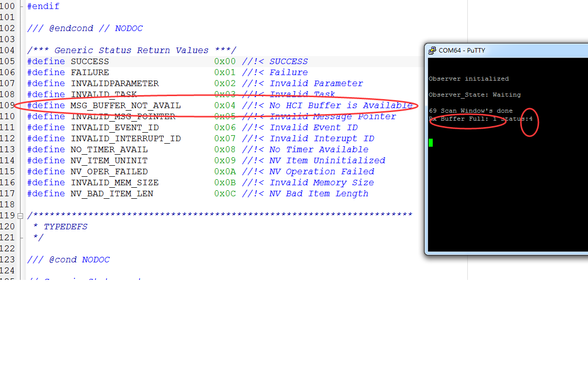Click the '/// @endcond // NODOC' comment
Viewport: 588px width, 378px height.
85,29
